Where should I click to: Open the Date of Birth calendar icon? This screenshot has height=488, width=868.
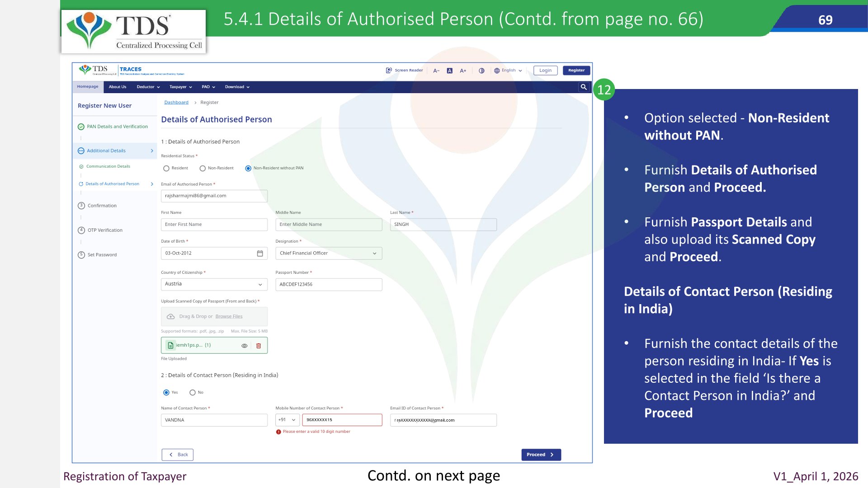coord(260,253)
